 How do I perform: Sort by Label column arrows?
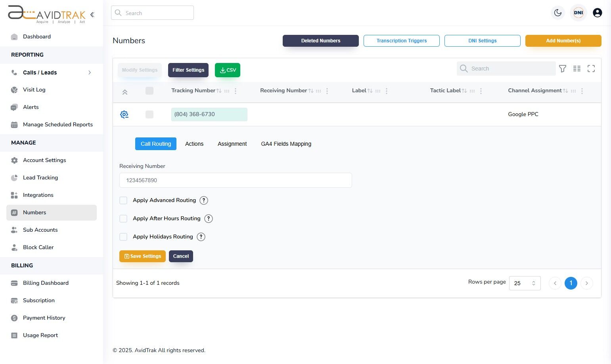tap(370, 91)
